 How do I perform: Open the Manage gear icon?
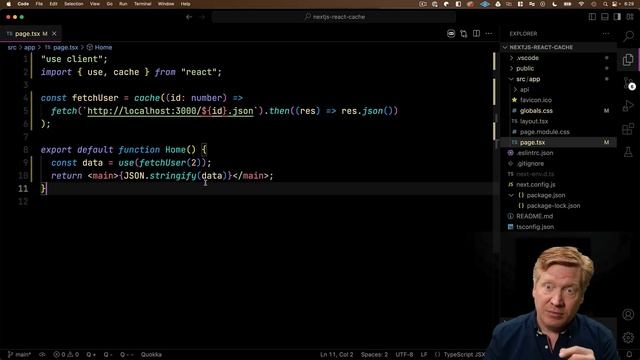[x=628, y=338]
